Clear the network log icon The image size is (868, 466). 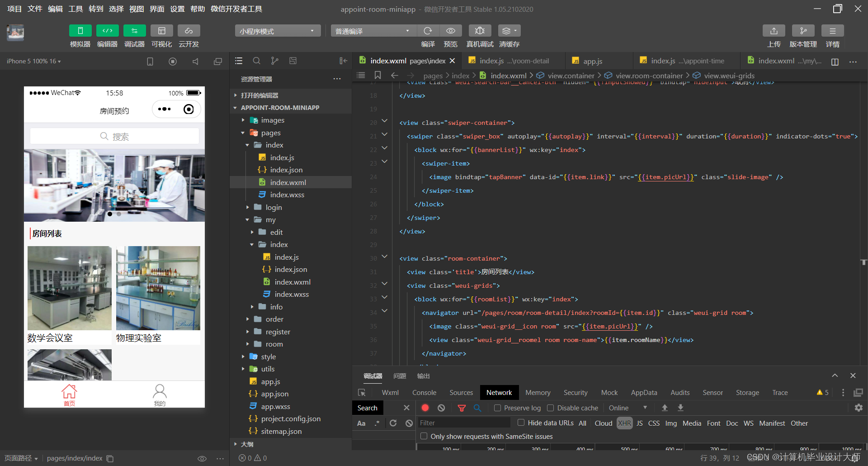coord(441,408)
